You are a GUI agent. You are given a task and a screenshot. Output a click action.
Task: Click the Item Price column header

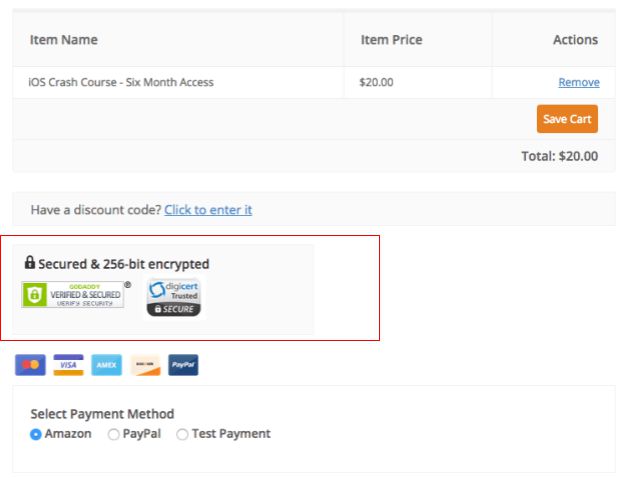pos(391,40)
